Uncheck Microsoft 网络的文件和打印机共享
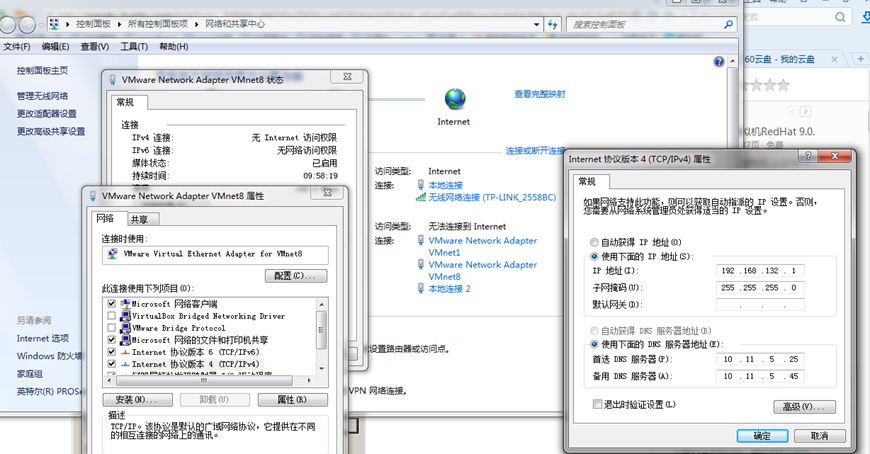The image size is (870, 454). 112,340
